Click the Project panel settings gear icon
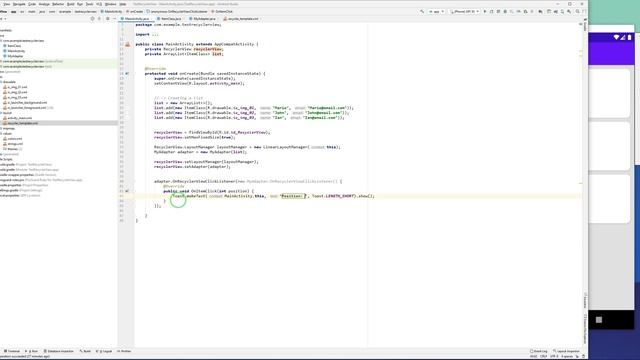This screenshot has width=640, height=360. point(108,19)
